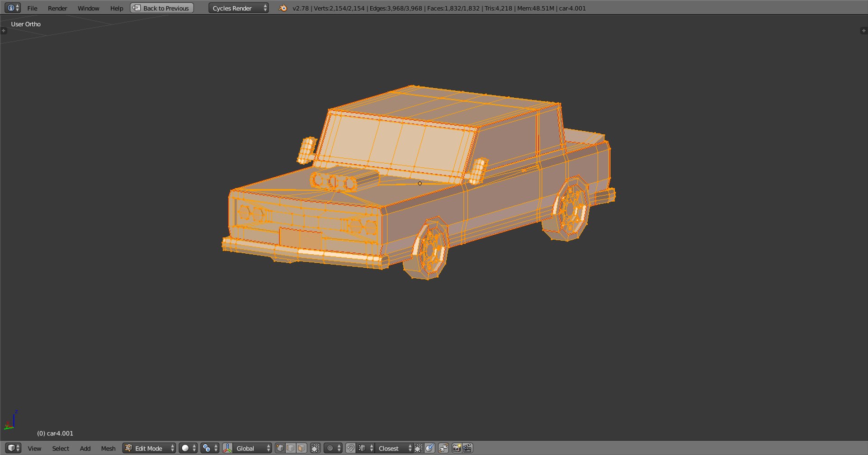
Task: Switch to vertex select mode
Action: click(x=280, y=448)
